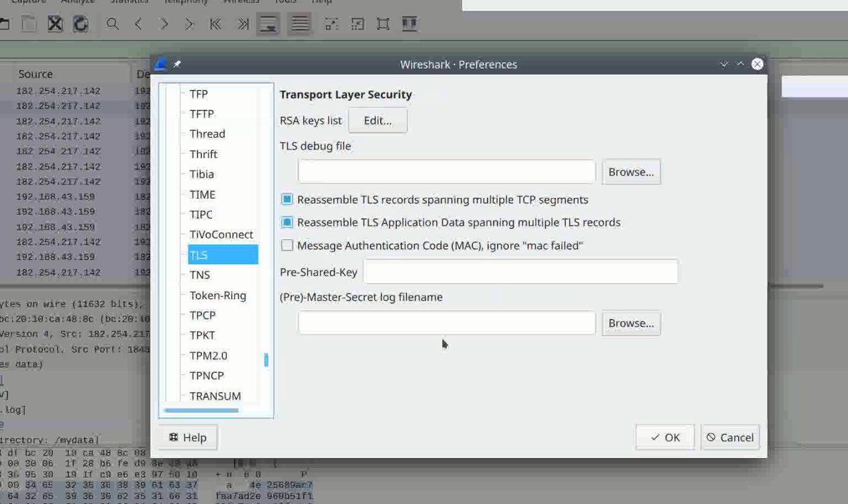Zoom out main window text icon
848x504 pixels.
pos(357,24)
